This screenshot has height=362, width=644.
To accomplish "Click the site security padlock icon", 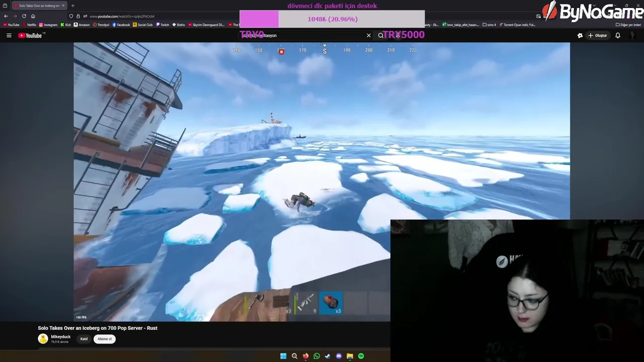I will point(78,16).
